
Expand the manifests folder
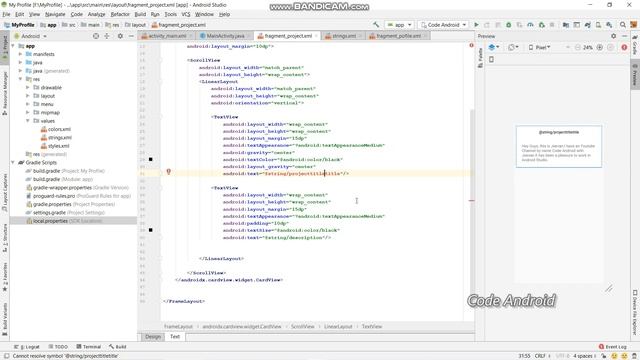(x=20, y=54)
